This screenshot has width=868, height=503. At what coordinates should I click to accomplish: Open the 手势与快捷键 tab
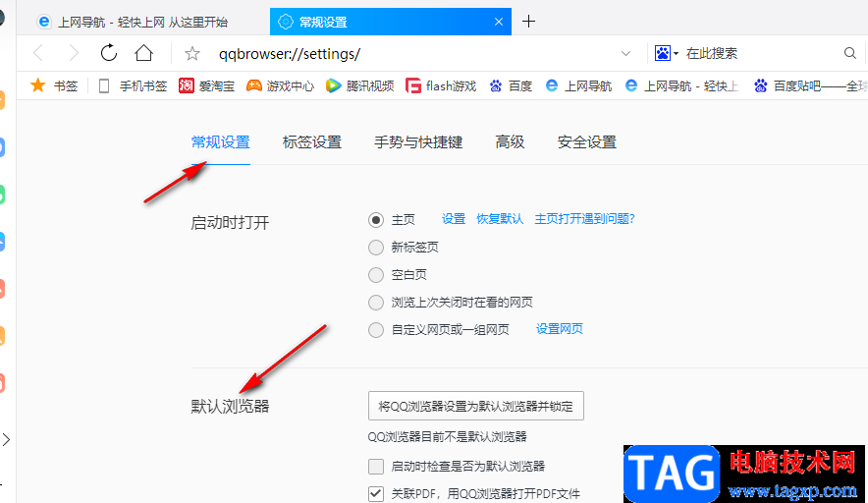click(418, 142)
